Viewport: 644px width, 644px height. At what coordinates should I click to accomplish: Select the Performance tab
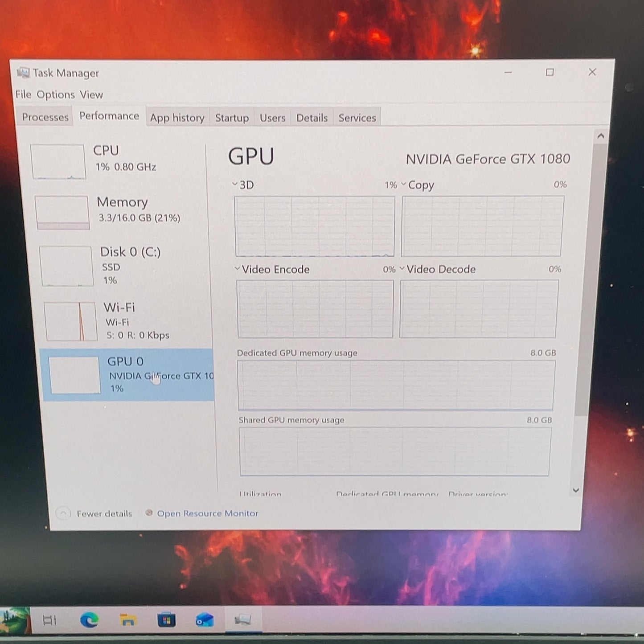pos(109,116)
